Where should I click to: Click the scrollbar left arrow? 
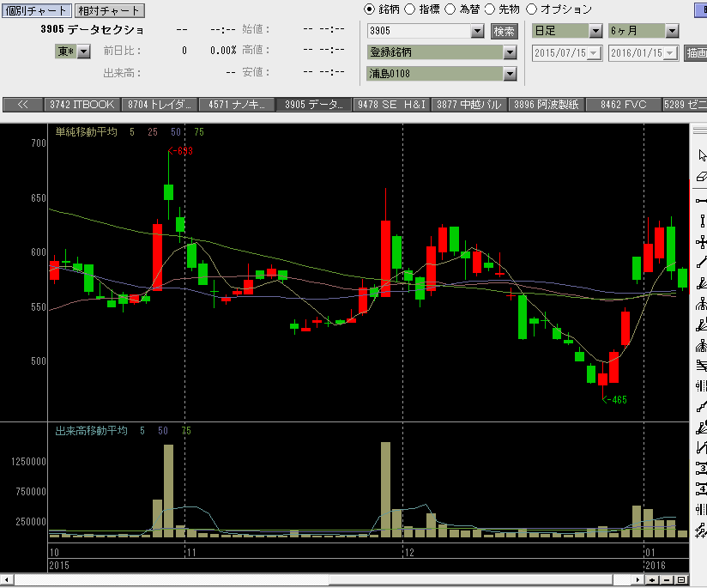[7, 580]
